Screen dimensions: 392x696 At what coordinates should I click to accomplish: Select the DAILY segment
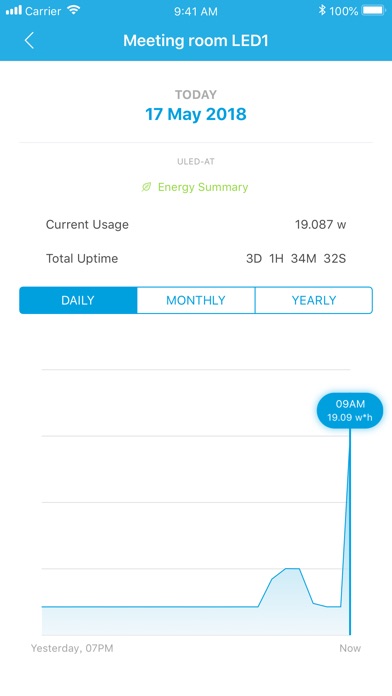click(78, 300)
